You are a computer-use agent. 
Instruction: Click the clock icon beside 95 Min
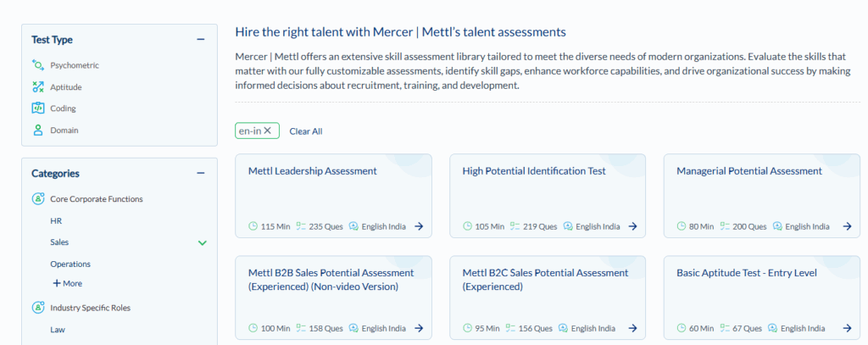467,328
